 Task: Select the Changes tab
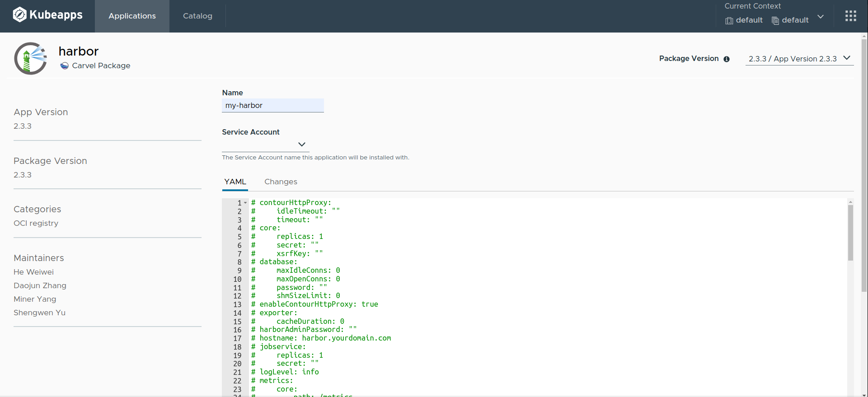click(x=281, y=182)
